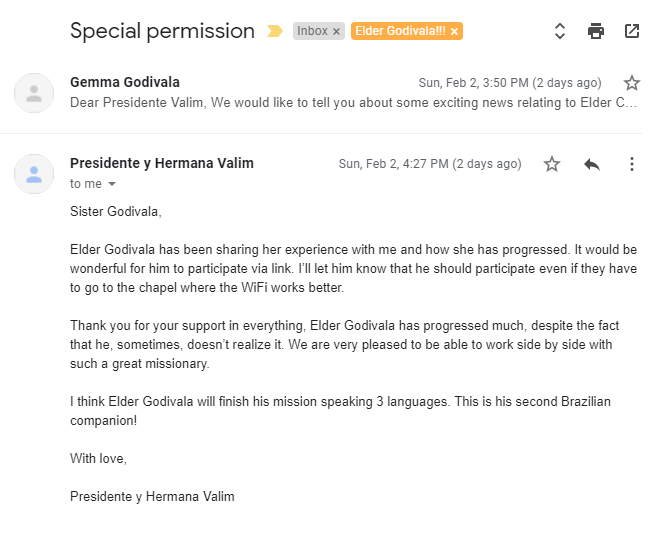Star Presidente y Hermana Valim's message
Viewport: 657px width, 534px height.
click(x=552, y=164)
